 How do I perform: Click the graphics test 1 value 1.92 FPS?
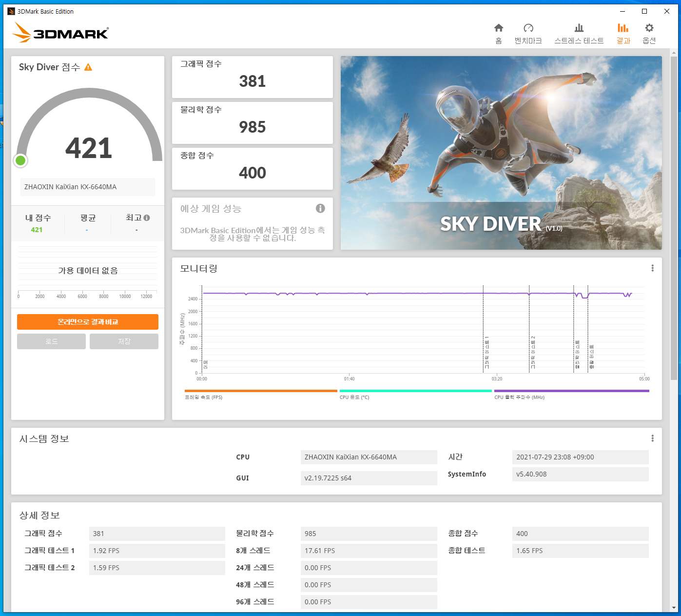(157, 551)
